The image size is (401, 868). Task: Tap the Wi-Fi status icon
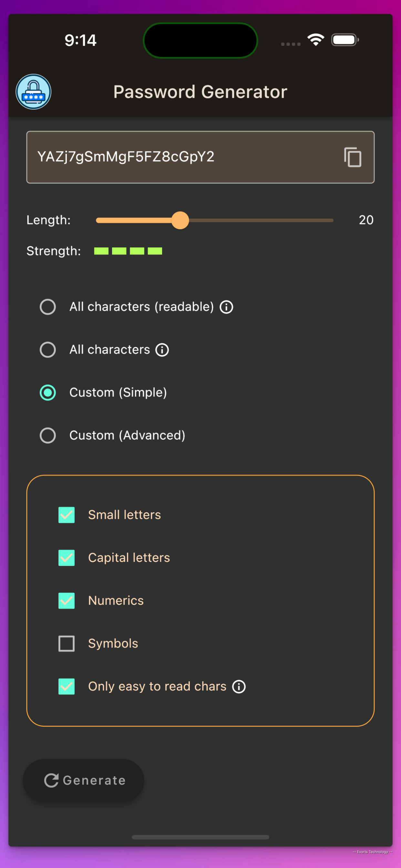click(x=316, y=40)
